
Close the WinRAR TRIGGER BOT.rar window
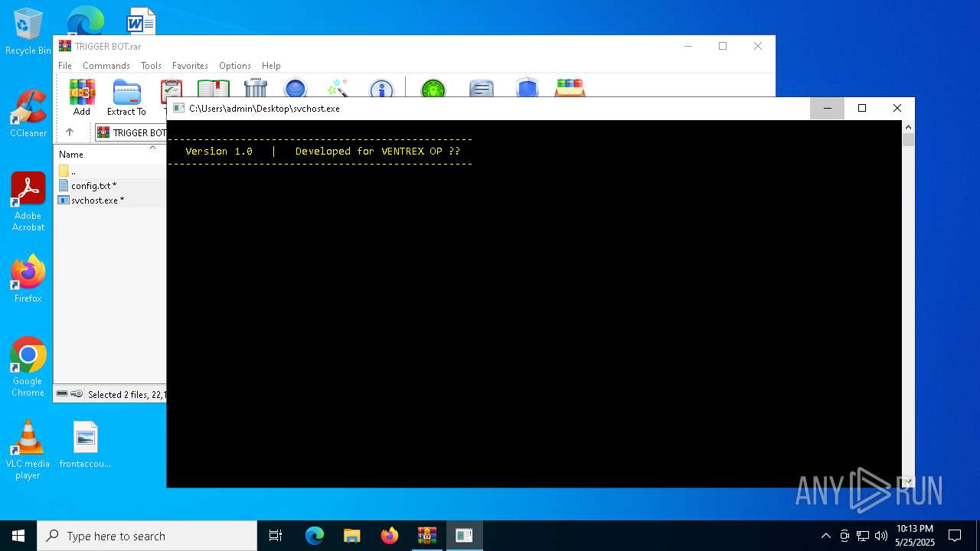point(758,46)
